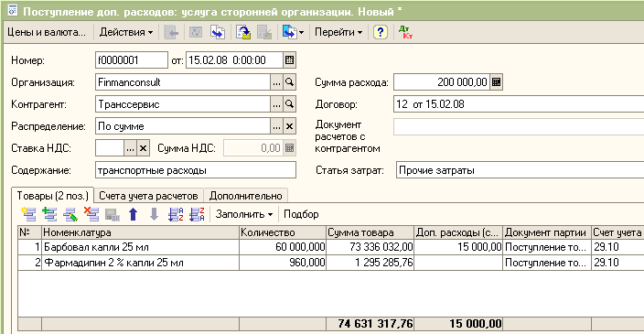This screenshot has height=334, width=644.
Task: Click Документ партии cell in Барбовал row
Action: pyautogui.click(x=547, y=247)
